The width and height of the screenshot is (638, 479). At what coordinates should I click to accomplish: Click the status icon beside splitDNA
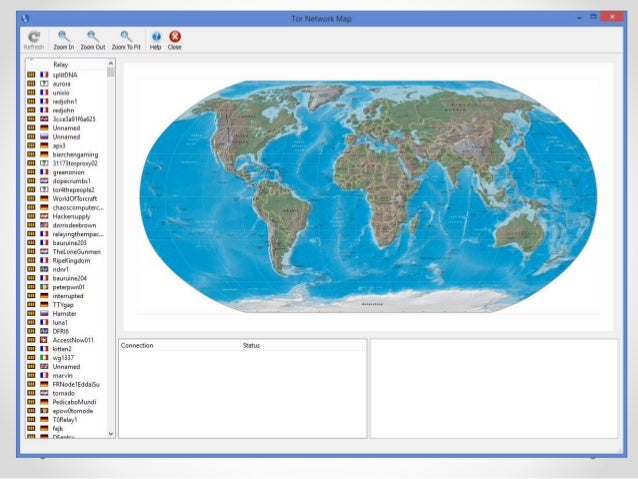[x=31, y=75]
